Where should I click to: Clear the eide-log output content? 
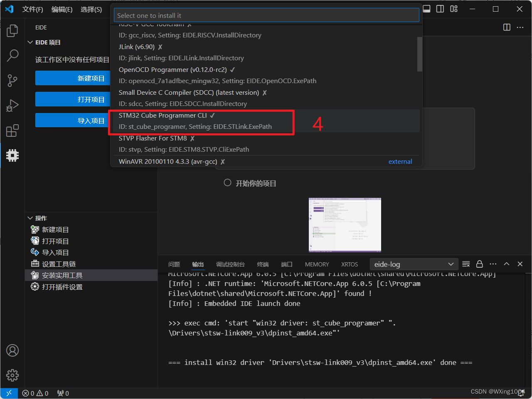tap(466, 264)
